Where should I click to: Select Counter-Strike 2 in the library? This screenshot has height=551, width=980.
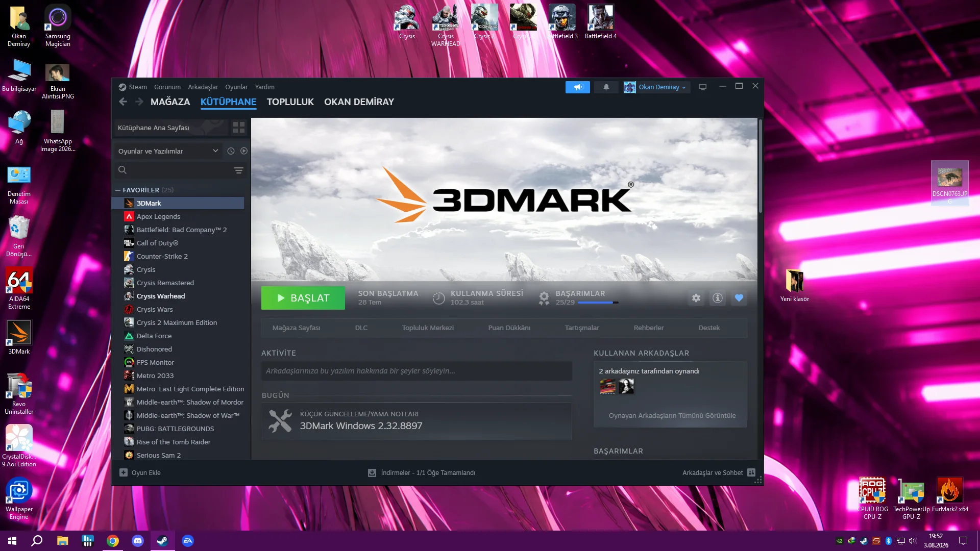click(178, 256)
